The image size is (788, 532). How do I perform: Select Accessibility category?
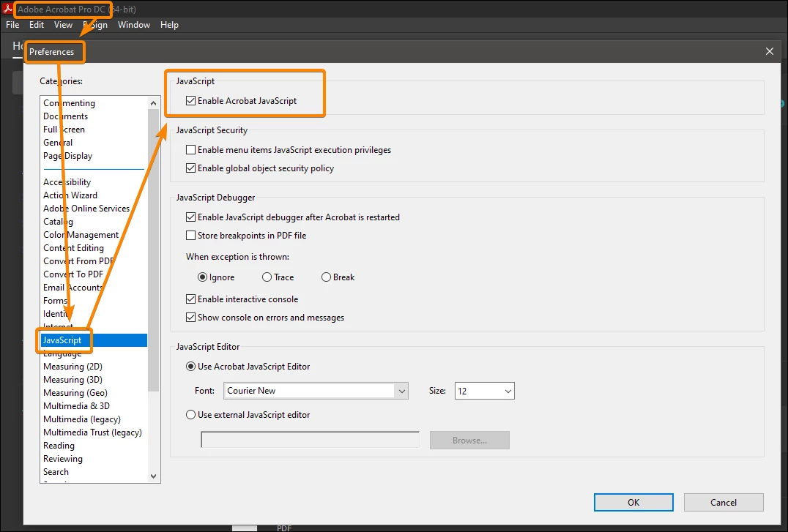coord(67,182)
